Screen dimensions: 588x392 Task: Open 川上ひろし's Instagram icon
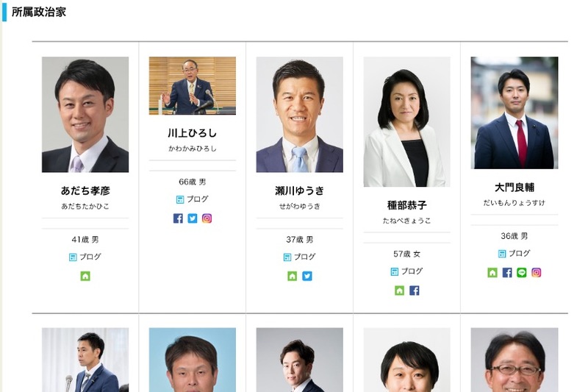(207, 218)
